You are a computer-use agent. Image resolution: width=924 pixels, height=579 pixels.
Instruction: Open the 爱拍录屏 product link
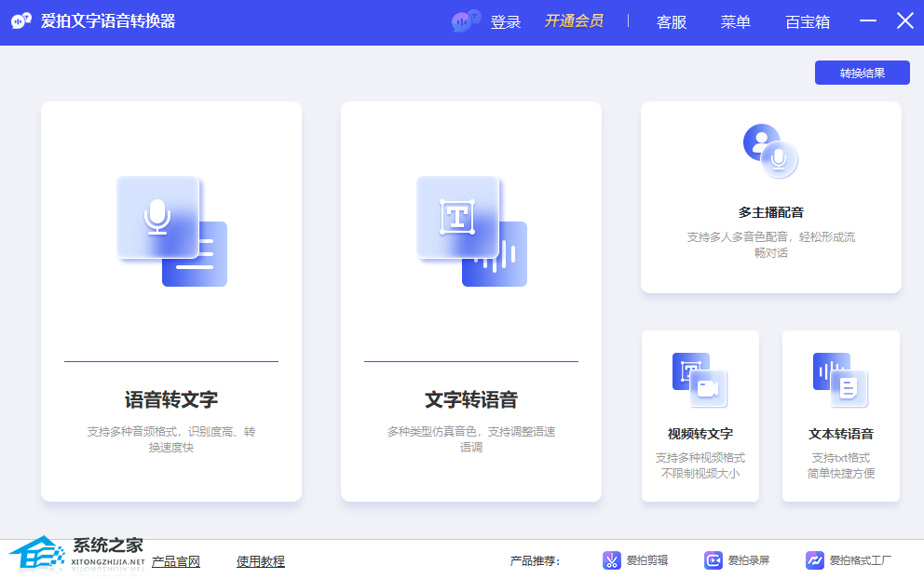coord(748,560)
